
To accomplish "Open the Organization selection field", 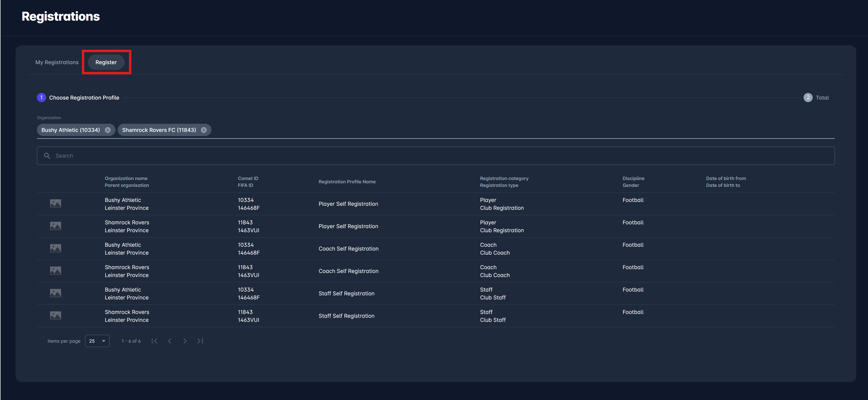I will [x=505, y=130].
